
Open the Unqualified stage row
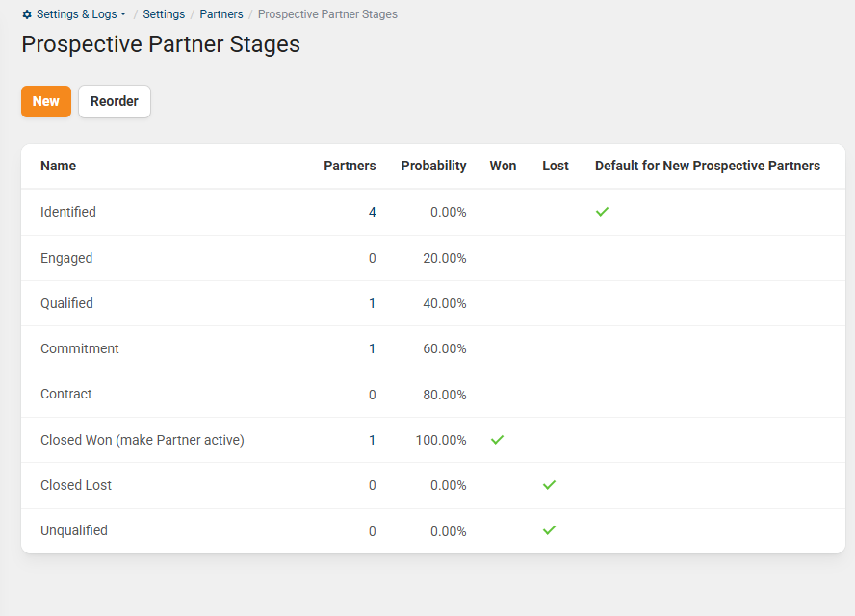click(74, 530)
